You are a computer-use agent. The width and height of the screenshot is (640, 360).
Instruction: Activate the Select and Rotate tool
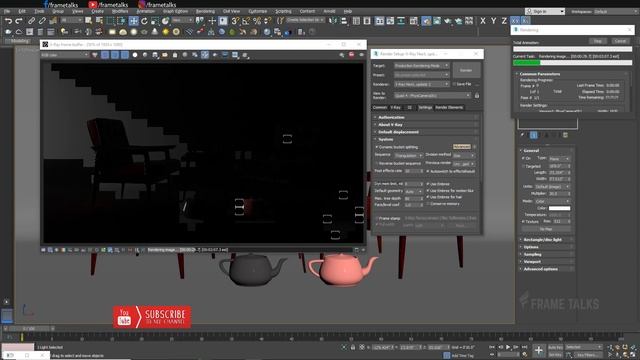pyautogui.click(x=144, y=21)
